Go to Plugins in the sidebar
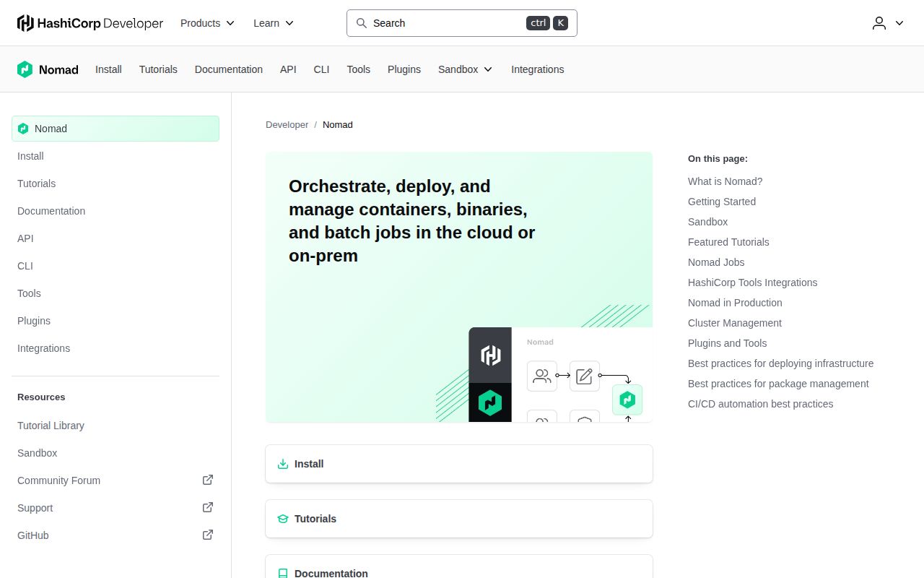 click(x=115, y=321)
